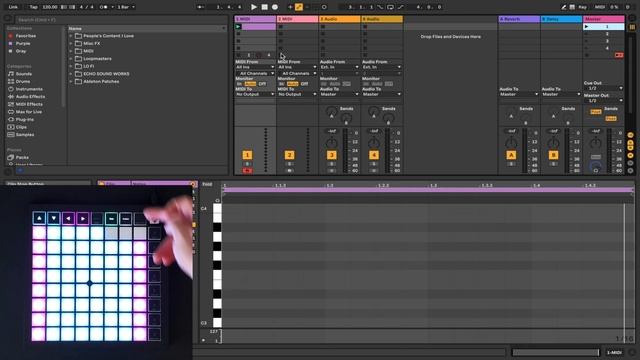
Task: Set track 1 Monitor to Auto
Action: point(250,84)
